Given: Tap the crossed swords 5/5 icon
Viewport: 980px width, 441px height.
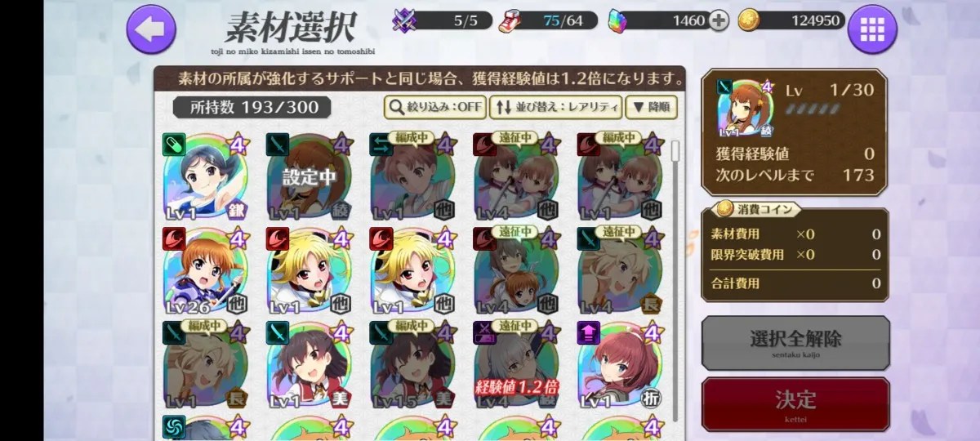Looking at the screenshot, I should pos(405,20).
